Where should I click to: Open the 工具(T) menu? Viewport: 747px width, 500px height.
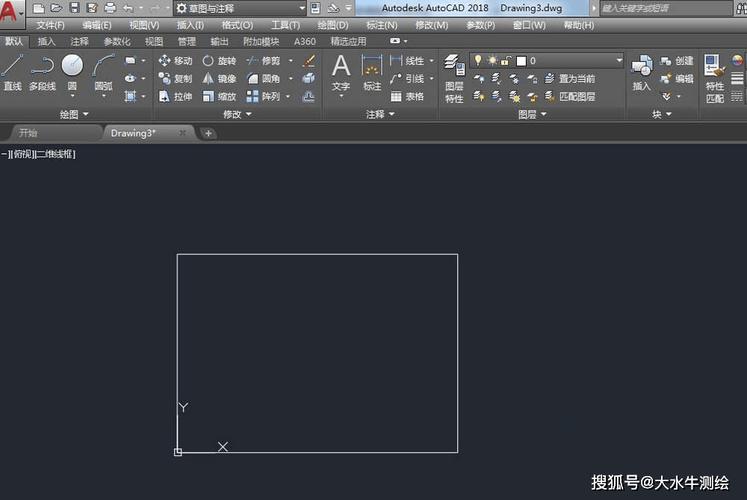click(285, 25)
